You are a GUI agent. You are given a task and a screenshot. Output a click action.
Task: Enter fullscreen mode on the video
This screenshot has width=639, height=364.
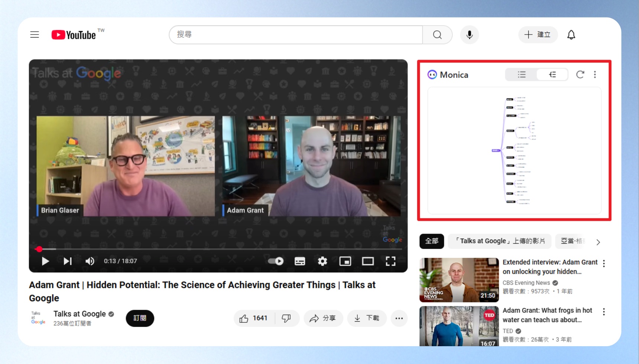(390, 261)
